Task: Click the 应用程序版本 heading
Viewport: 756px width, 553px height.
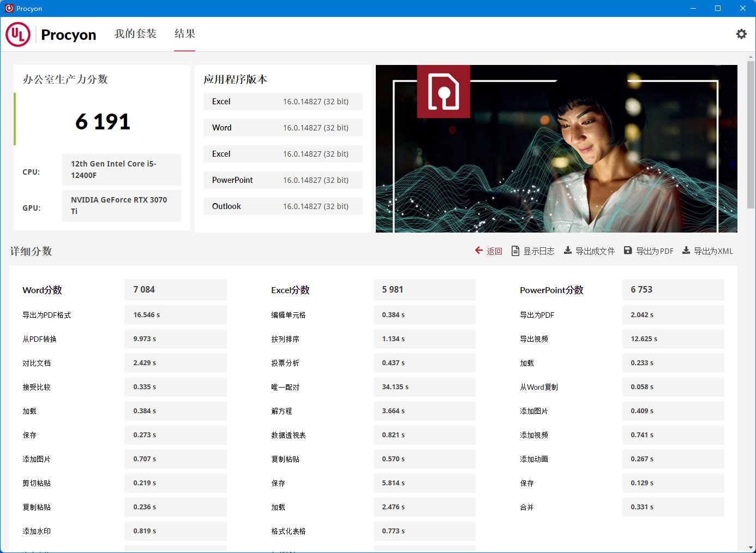Action: pyautogui.click(x=235, y=79)
